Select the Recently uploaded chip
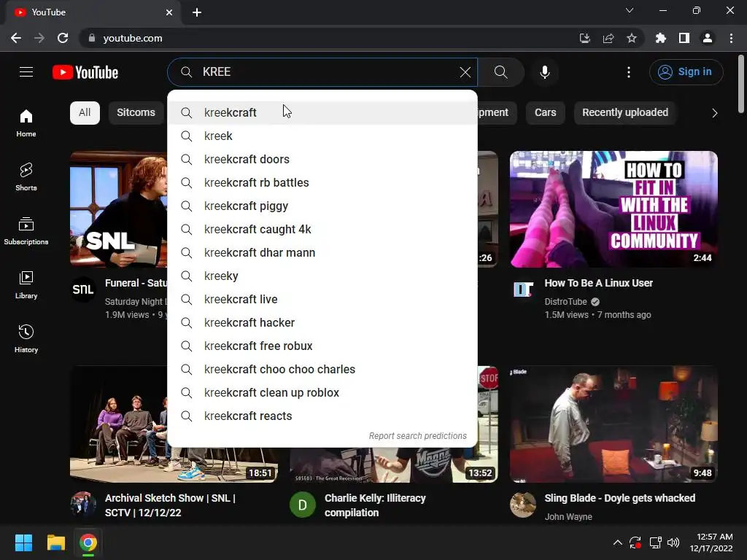Screen dimensions: 747x560 tap(625, 113)
